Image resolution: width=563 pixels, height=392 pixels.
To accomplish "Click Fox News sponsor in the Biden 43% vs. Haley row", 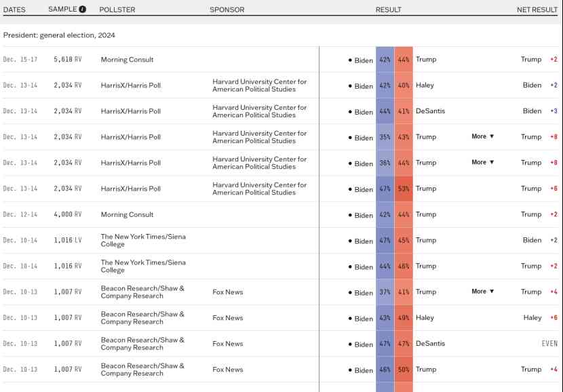I will (x=228, y=318).
